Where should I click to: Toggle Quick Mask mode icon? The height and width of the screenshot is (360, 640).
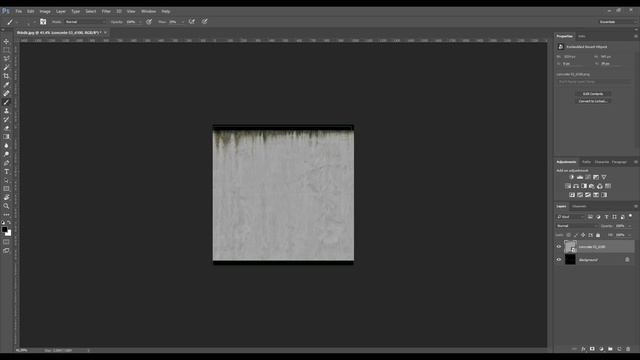coord(6,242)
